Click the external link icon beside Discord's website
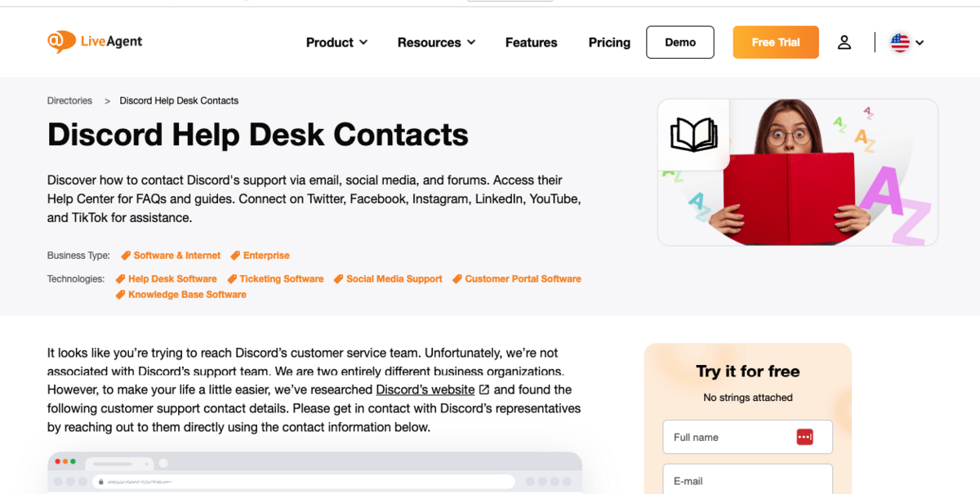 484,389
